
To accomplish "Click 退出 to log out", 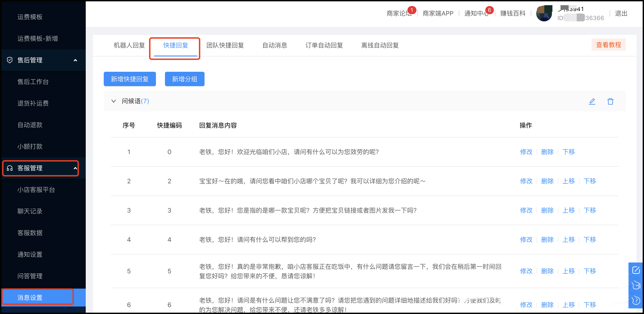I will (621, 13).
